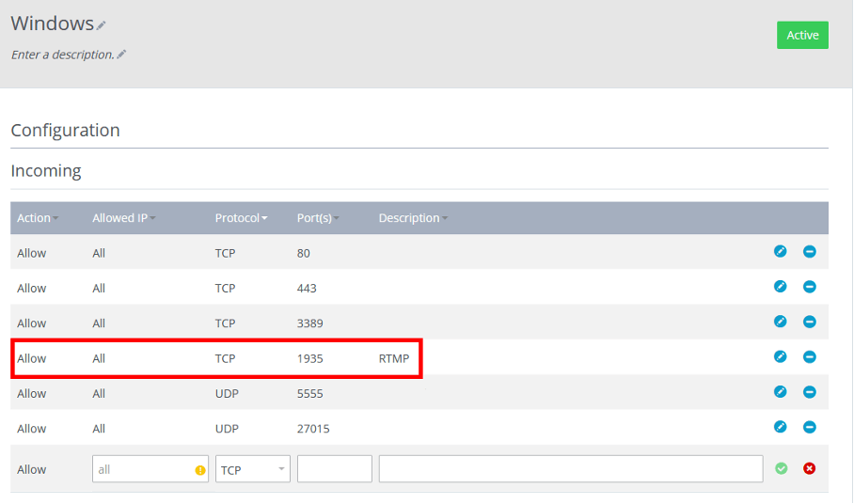Image resolution: width=854 pixels, height=504 pixels.
Task: Remove the RTMP port 1935 rule
Action: pos(810,356)
